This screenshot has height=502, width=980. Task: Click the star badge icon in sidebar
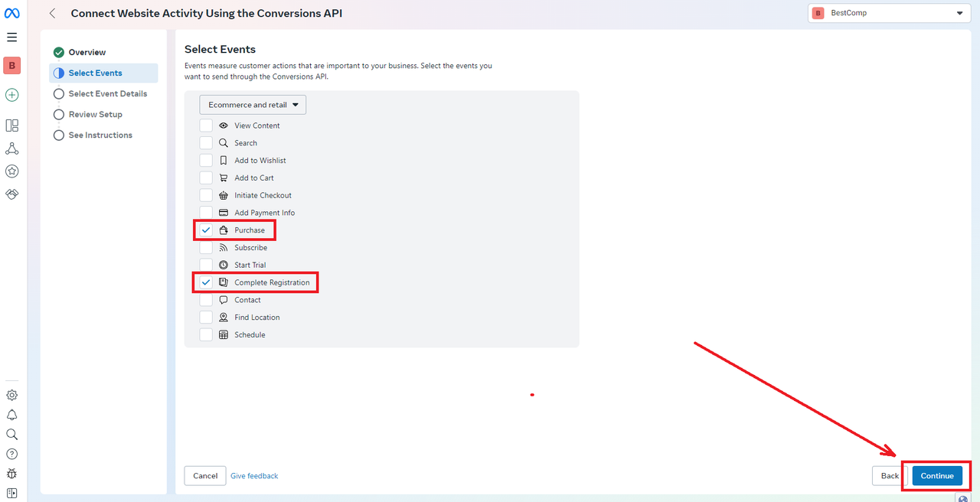point(11,171)
